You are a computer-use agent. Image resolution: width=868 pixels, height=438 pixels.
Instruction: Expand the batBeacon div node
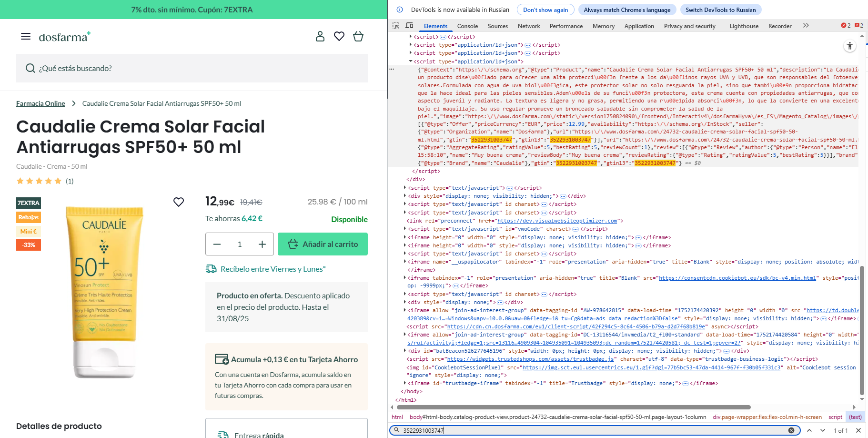[x=405, y=351]
